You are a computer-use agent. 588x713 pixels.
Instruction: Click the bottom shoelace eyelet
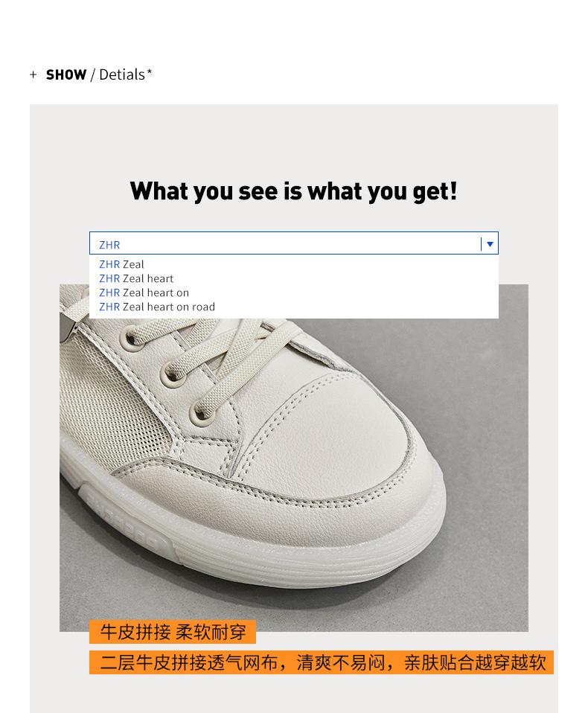[x=201, y=413]
